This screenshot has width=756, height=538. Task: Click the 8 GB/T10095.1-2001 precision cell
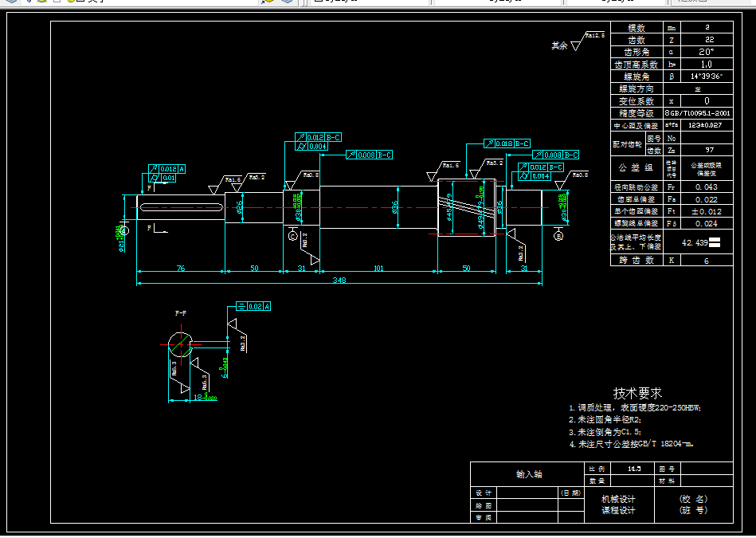click(x=698, y=113)
